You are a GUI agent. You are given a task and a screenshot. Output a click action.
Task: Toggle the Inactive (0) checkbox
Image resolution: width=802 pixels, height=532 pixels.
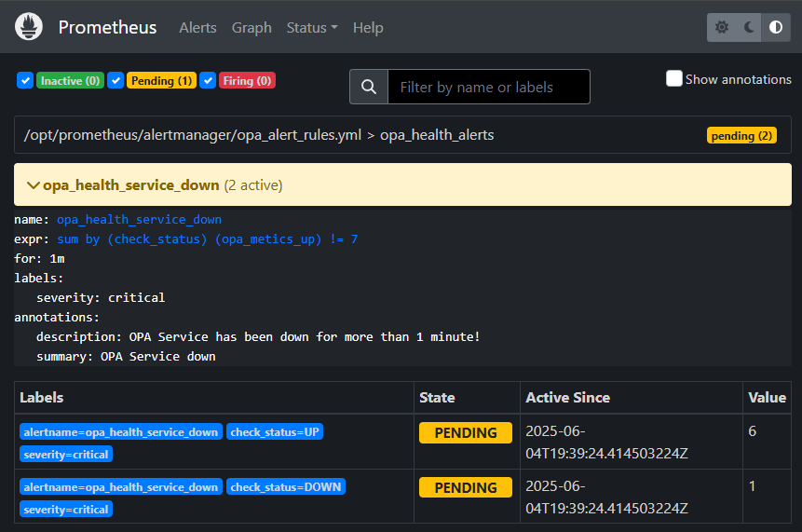tap(25, 80)
